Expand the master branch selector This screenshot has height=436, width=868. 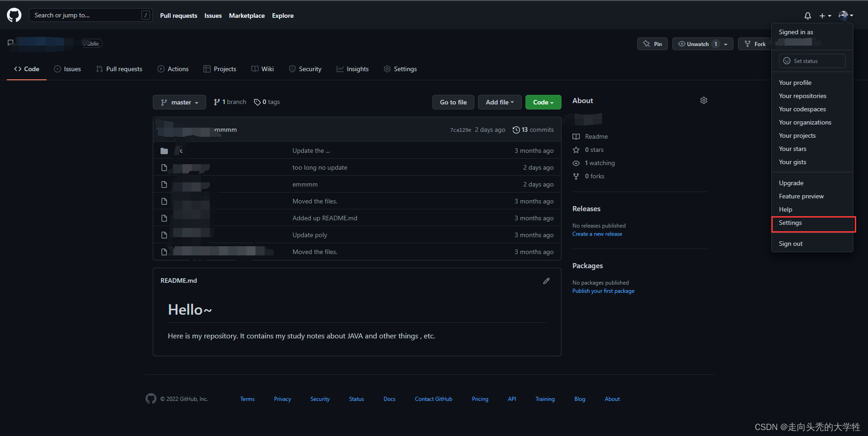[179, 102]
